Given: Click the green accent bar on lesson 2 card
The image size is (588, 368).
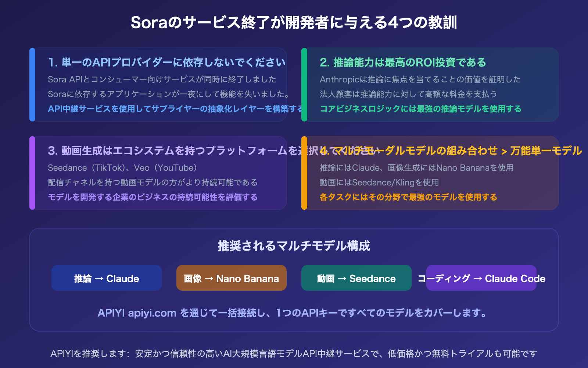Looking at the screenshot, I should tap(304, 85).
